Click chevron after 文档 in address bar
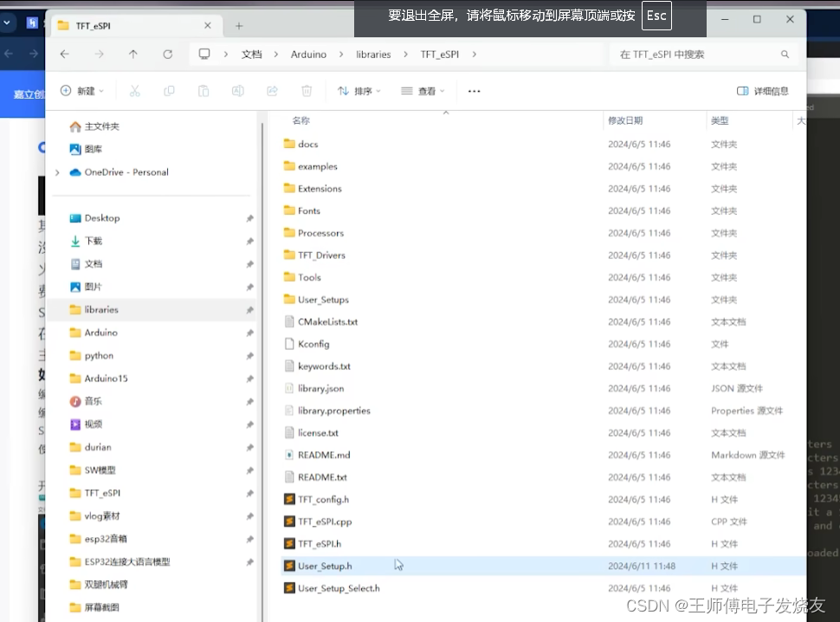 coord(276,54)
